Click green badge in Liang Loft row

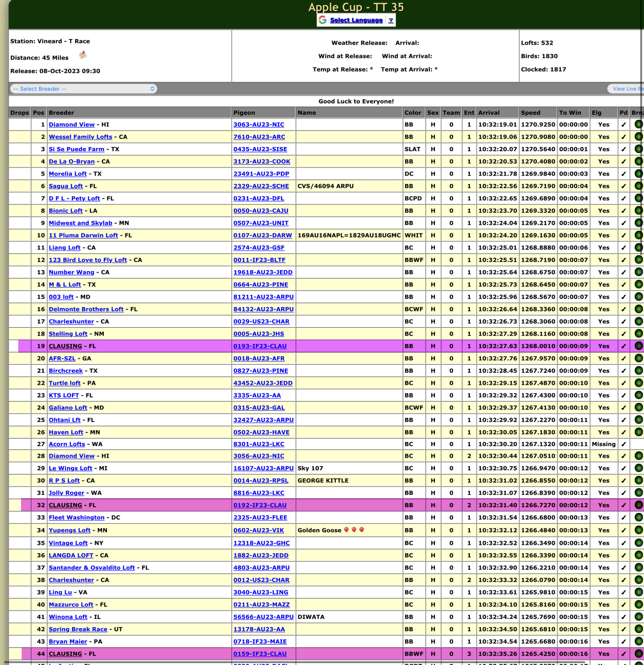pyautogui.click(x=638, y=248)
